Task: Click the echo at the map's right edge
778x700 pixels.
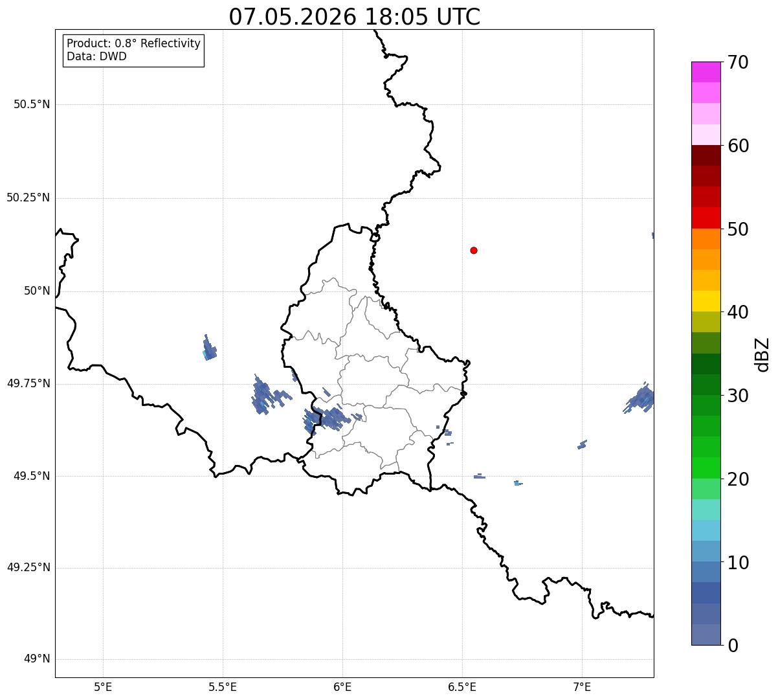Action: (641, 398)
